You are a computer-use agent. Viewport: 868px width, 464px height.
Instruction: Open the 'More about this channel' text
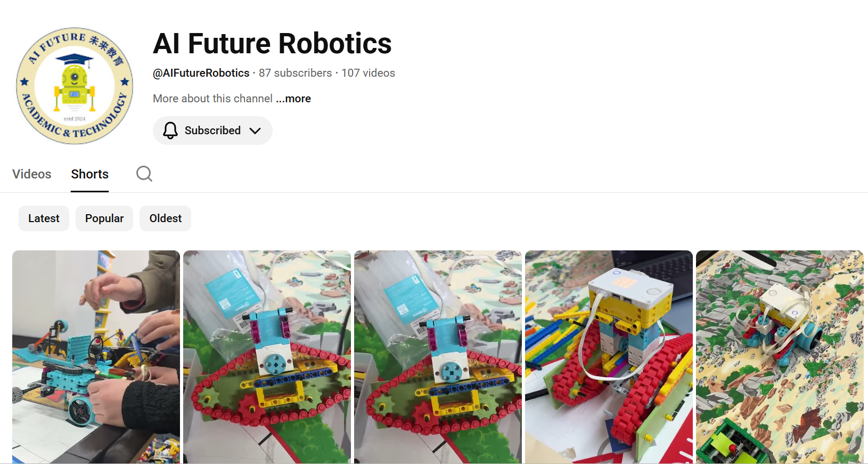[212, 99]
